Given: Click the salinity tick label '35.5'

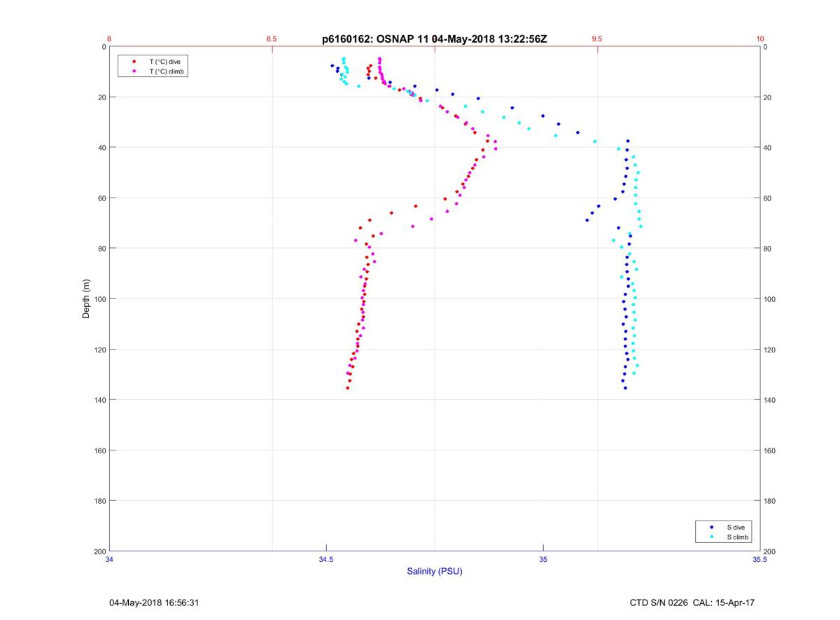Looking at the screenshot, I should (760, 560).
